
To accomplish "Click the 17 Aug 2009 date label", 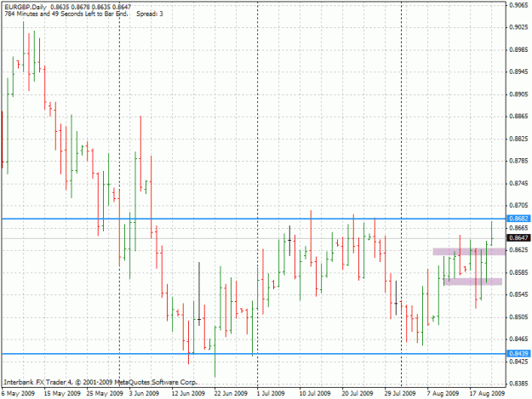I will [x=487, y=394].
